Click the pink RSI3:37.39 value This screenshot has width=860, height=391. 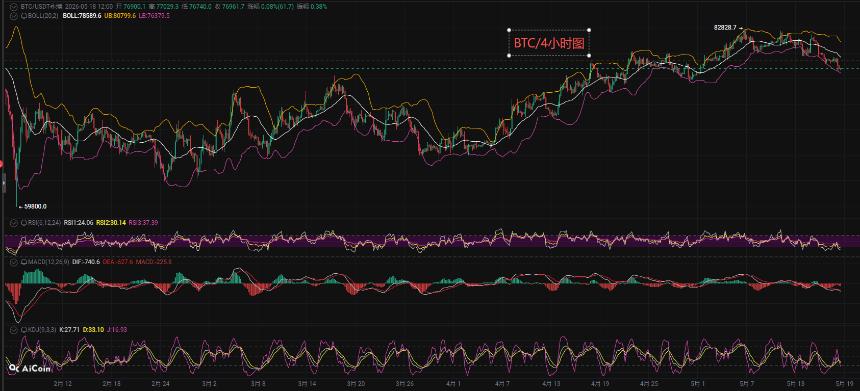tap(143, 223)
